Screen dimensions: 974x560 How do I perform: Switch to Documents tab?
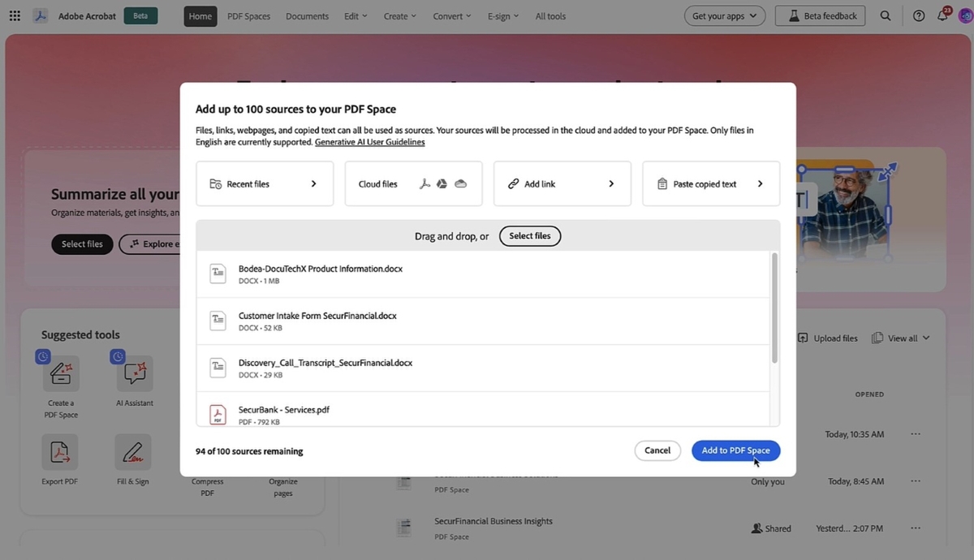(308, 16)
